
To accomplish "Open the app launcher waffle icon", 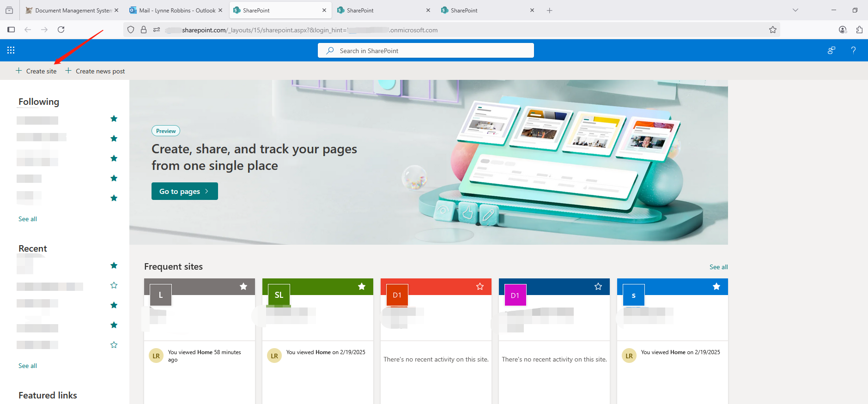I will [11, 50].
